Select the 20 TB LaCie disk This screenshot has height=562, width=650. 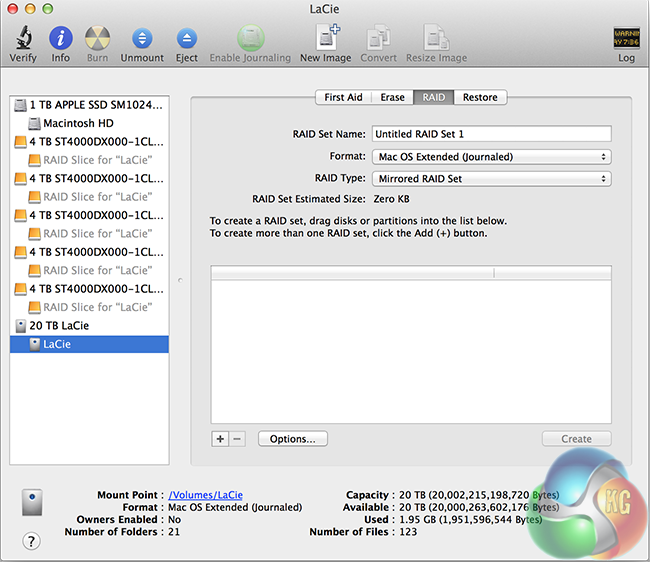[x=62, y=326]
